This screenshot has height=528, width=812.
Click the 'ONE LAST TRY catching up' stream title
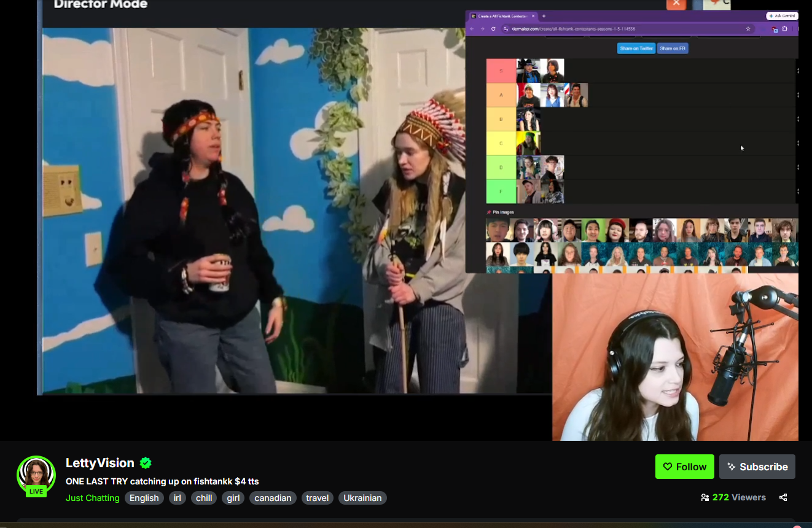(x=162, y=481)
